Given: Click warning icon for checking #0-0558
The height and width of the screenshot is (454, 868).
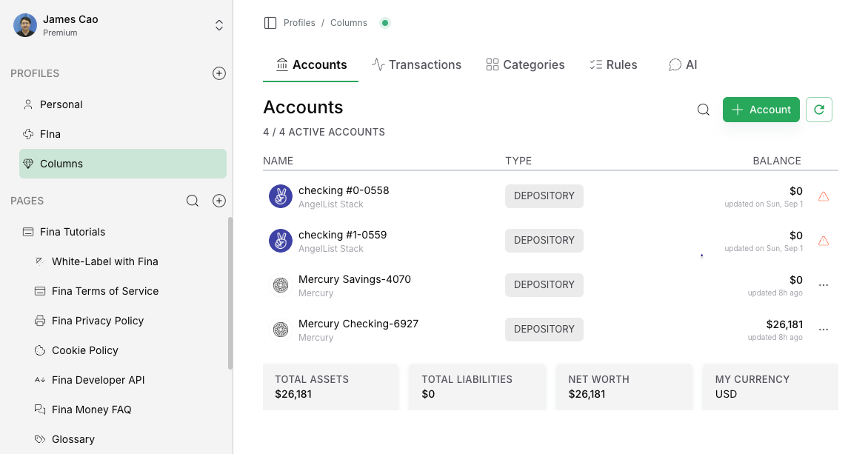Looking at the screenshot, I should click(x=823, y=196).
